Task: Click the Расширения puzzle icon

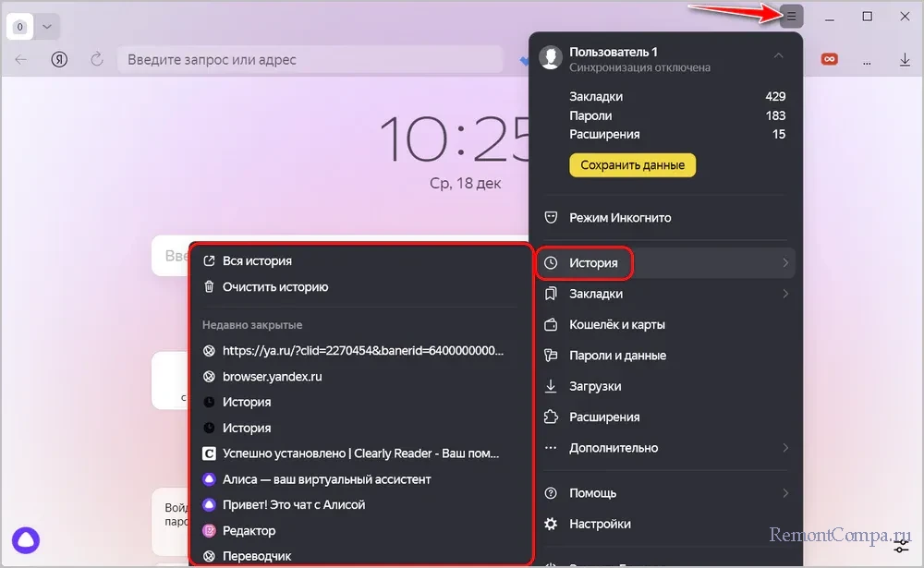Action: click(551, 417)
